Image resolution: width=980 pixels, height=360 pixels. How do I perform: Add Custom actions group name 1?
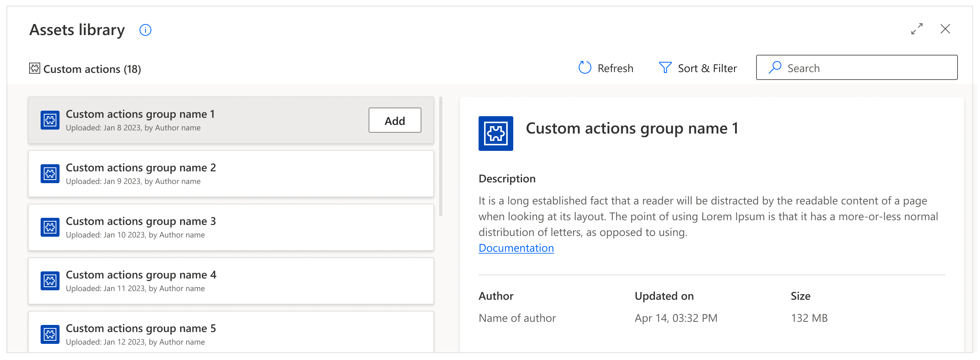[394, 121]
